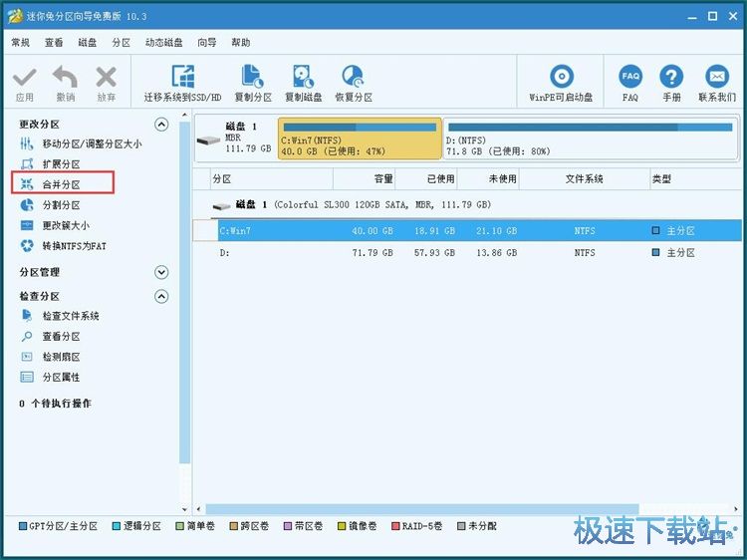Click the Undo (撤销) arrow icon
Screen dimensions: 747x560
[66, 77]
